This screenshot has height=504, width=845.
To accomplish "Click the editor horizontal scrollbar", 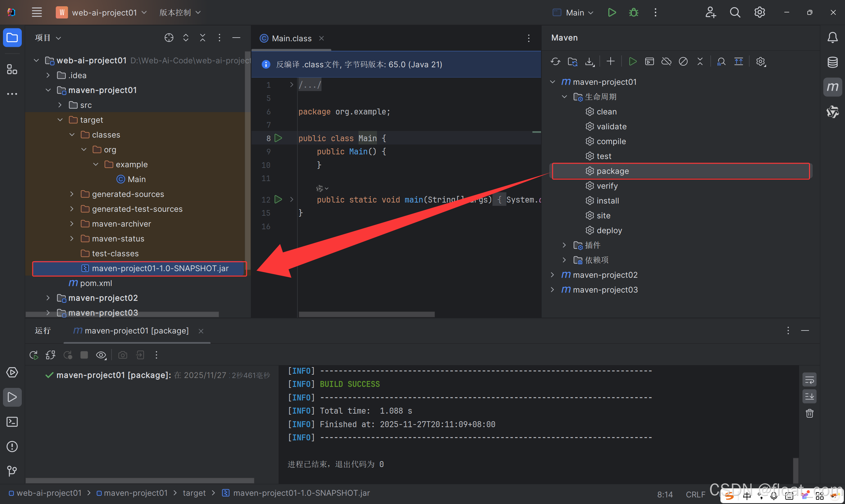I will (366, 314).
